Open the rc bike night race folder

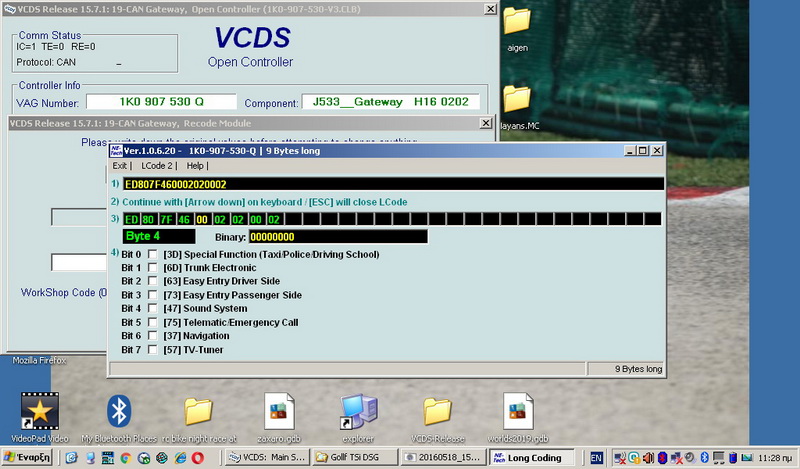click(198, 411)
